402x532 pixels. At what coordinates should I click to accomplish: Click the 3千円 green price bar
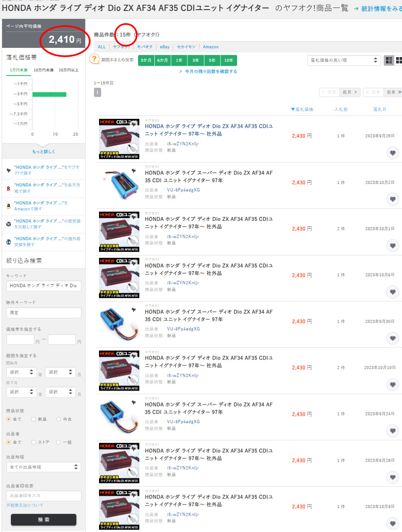click(50, 94)
